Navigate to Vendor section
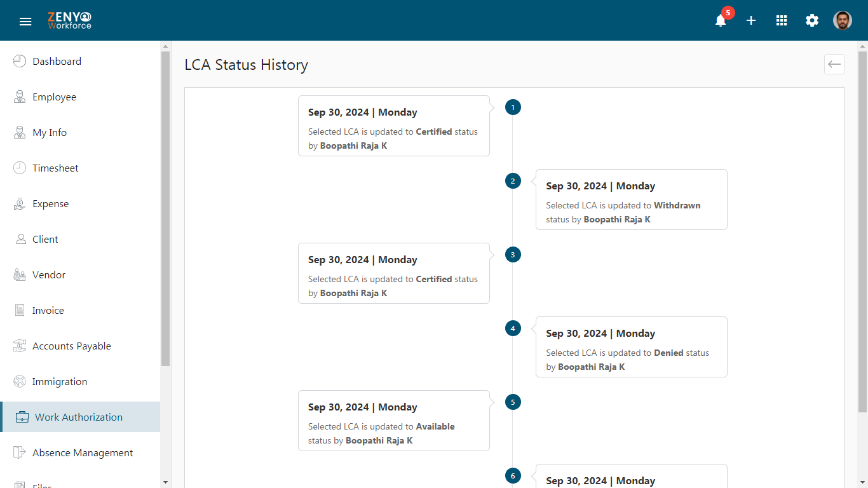Viewport: 868px width, 488px height. [x=80, y=275]
